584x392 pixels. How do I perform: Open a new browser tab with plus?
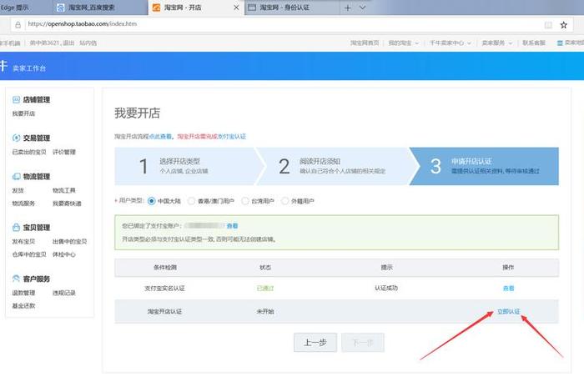tap(348, 8)
